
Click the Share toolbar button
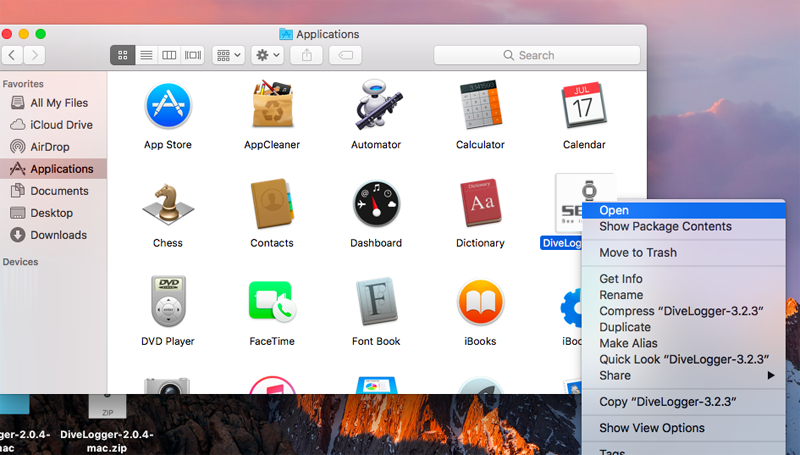[x=306, y=55]
